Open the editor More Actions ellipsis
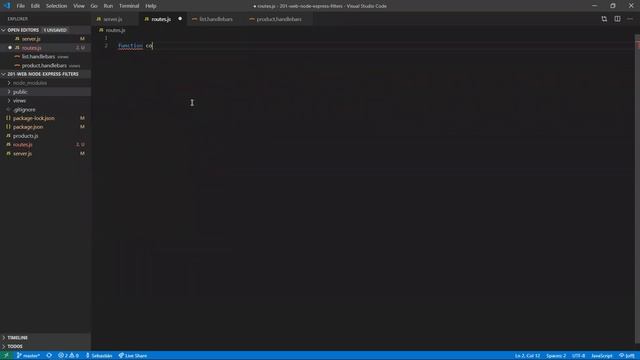640x360 pixels. tap(630, 19)
